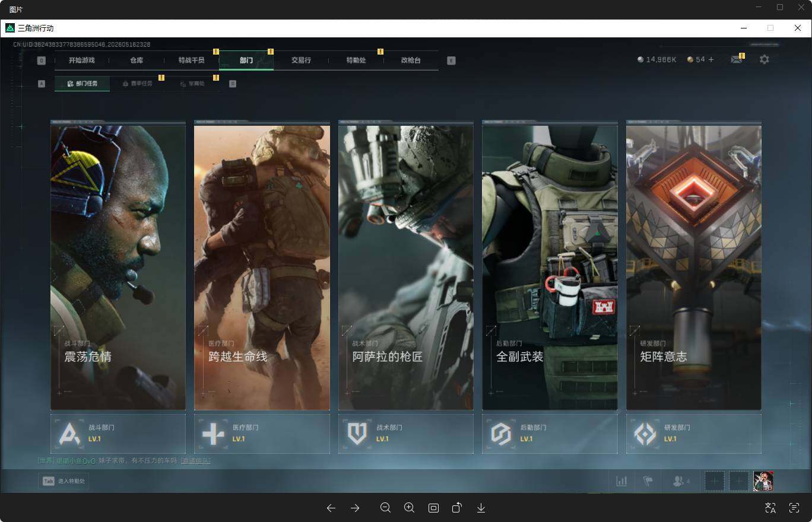Click the Q key hint before 开始游戏
The height and width of the screenshot is (522, 812).
pyautogui.click(x=42, y=61)
